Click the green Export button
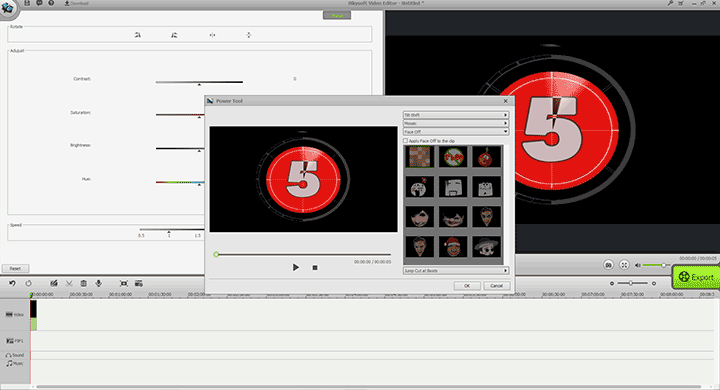The image size is (720, 390). tap(696, 277)
